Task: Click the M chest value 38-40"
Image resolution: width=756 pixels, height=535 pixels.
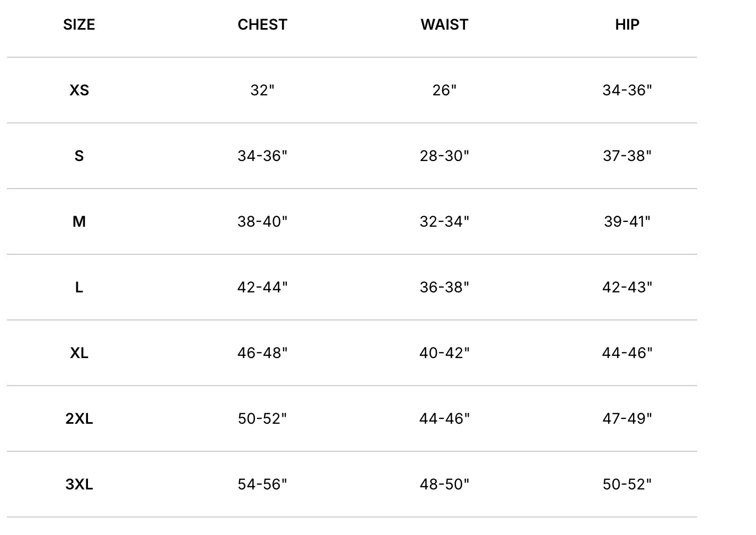Action: 262,222
